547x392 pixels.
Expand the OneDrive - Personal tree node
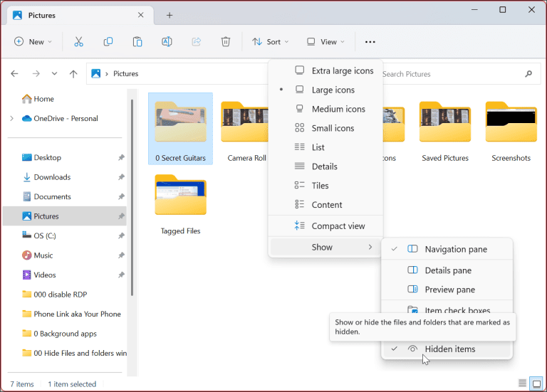coord(11,119)
